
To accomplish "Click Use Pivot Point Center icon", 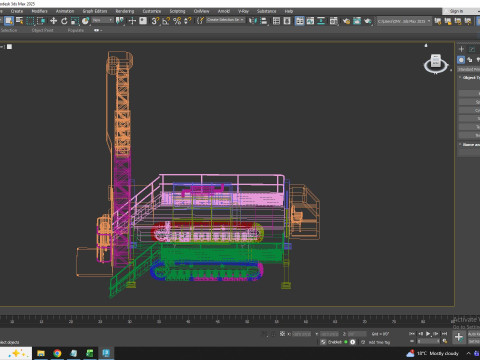I will point(119,21).
